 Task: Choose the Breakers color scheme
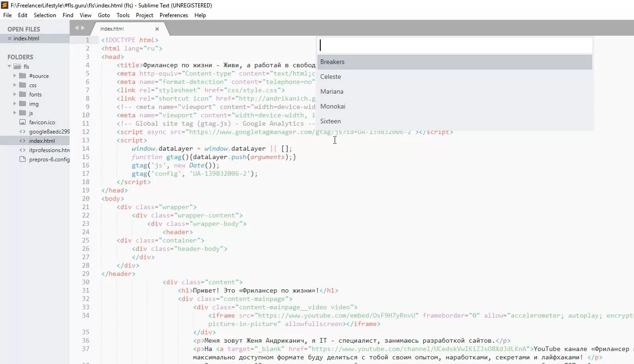coord(455,62)
